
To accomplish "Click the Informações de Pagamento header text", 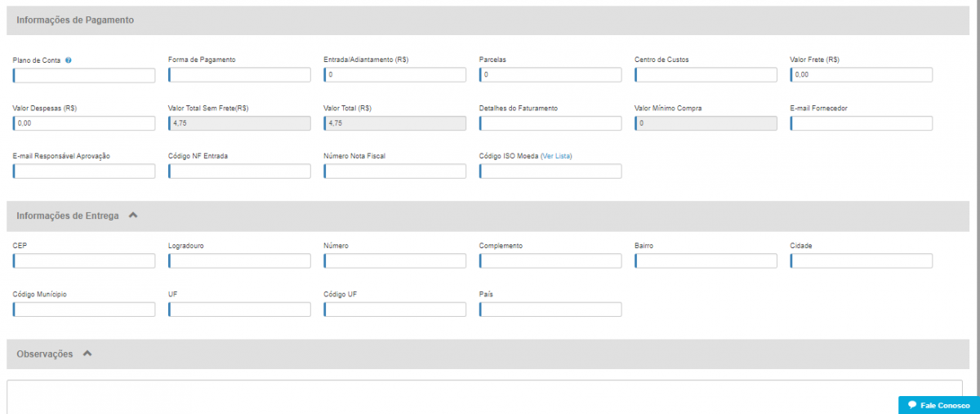I will coord(75,20).
